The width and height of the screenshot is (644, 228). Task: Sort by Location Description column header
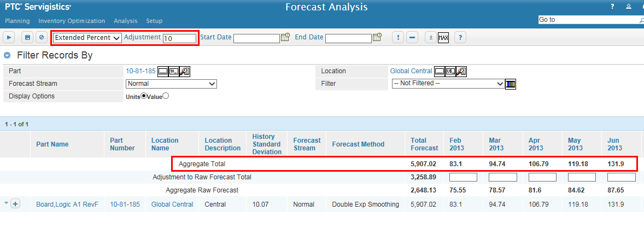tap(223, 144)
